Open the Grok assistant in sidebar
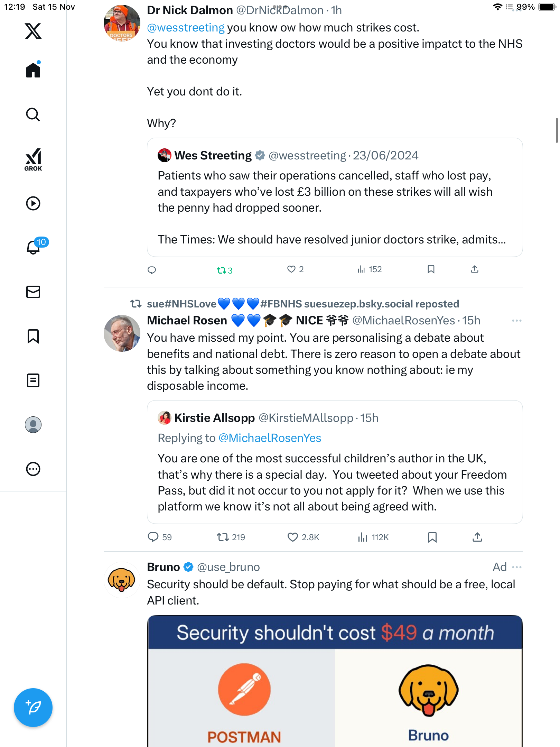Screen dimensions: 560x747 [x=33, y=159]
